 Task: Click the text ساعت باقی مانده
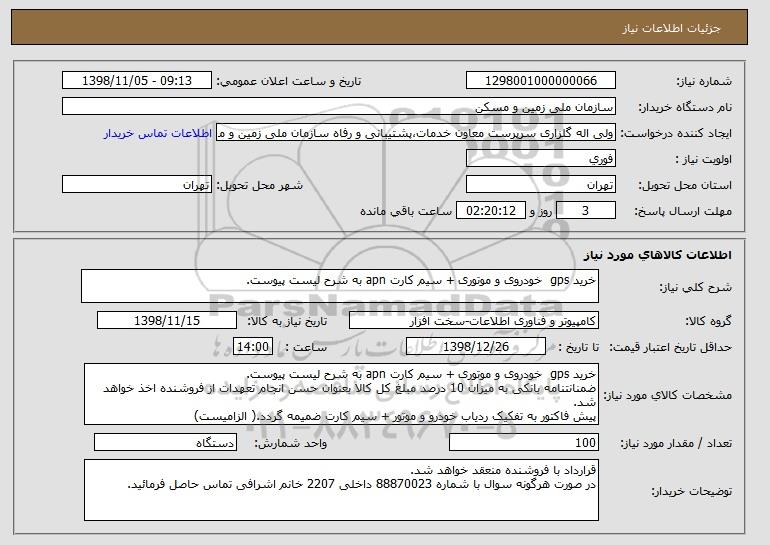pos(406,211)
